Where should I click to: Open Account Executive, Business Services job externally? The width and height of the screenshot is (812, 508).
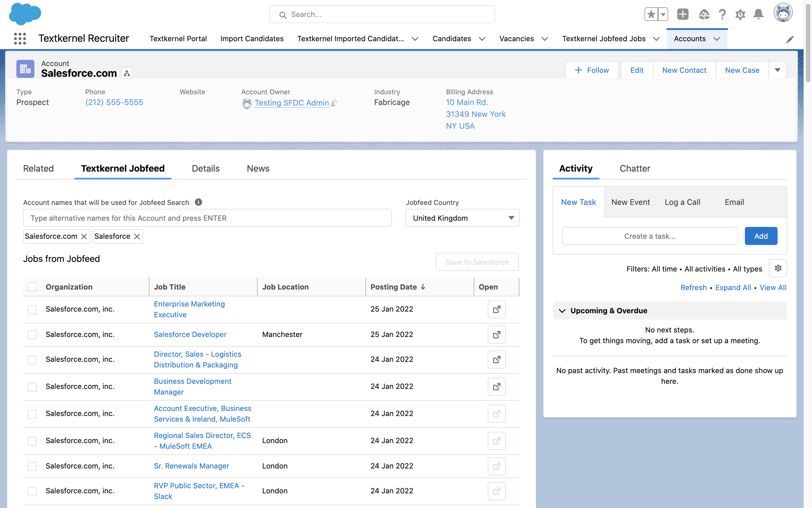click(497, 413)
